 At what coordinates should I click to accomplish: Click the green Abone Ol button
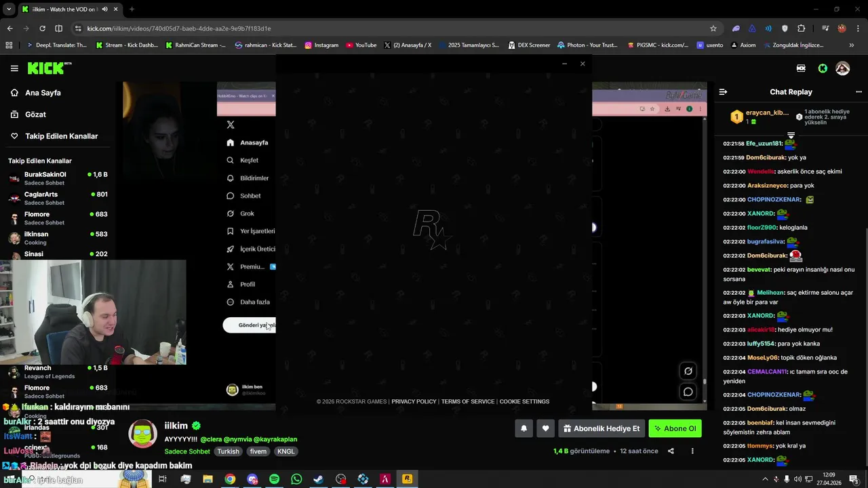coord(675,428)
